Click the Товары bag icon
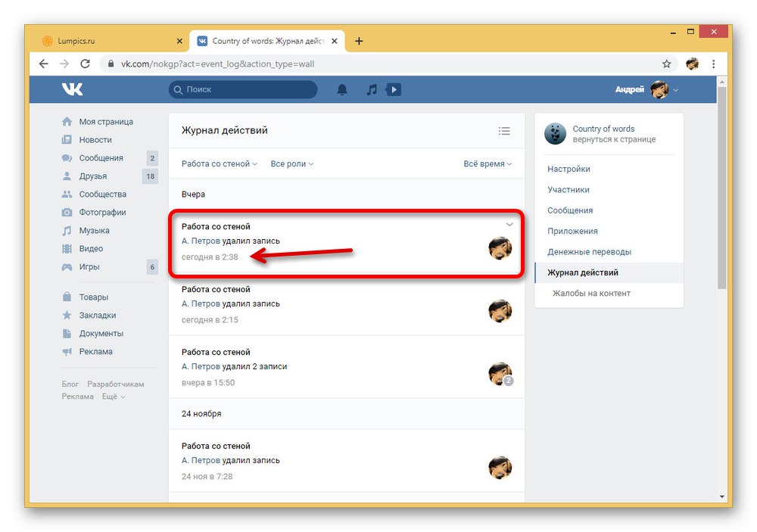The width and height of the screenshot is (757, 532). (67, 297)
